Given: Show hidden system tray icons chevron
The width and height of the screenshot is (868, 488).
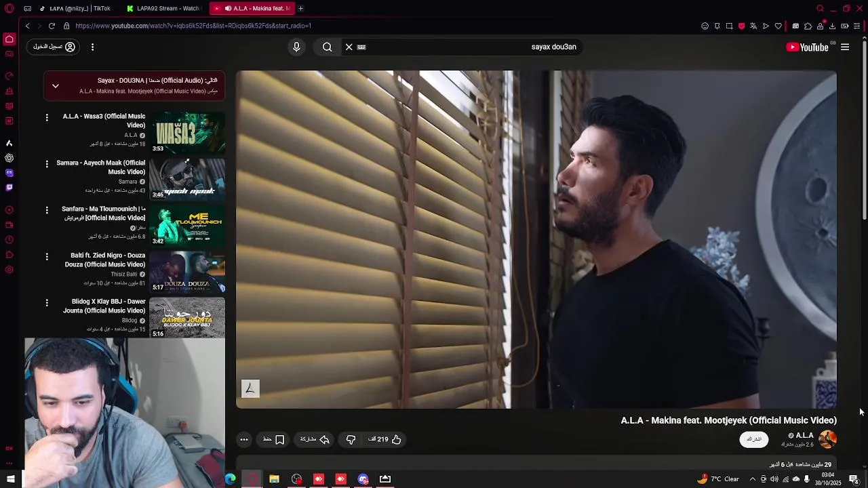Looking at the screenshot, I should 752,479.
